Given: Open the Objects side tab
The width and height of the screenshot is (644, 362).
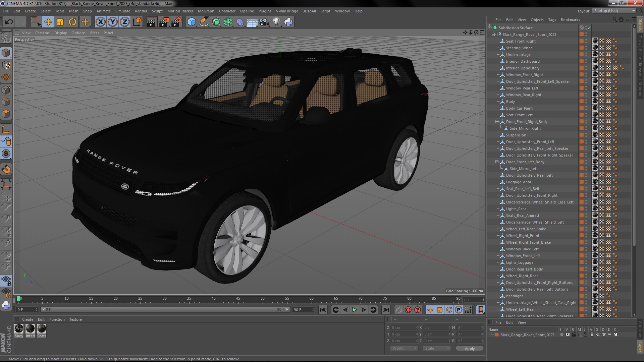Looking at the screenshot, I should 640,24.
